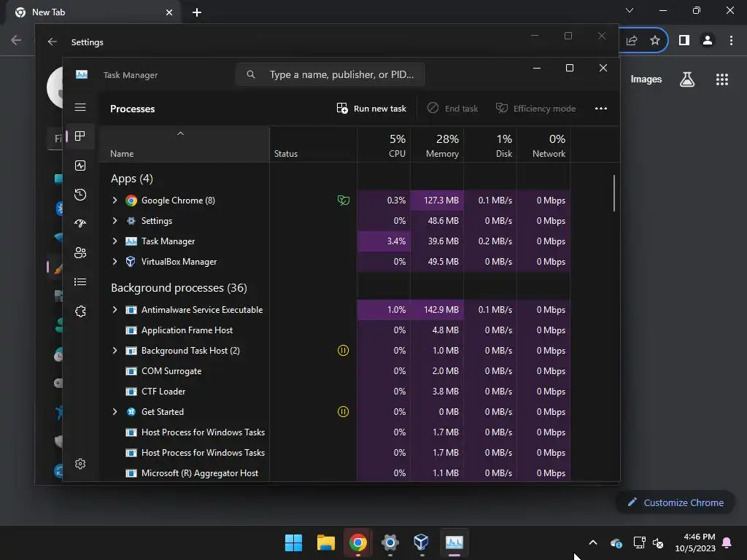Viewport: 747px width, 560px height.
Task: Open File Explorer from the taskbar
Action: [326, 542]
